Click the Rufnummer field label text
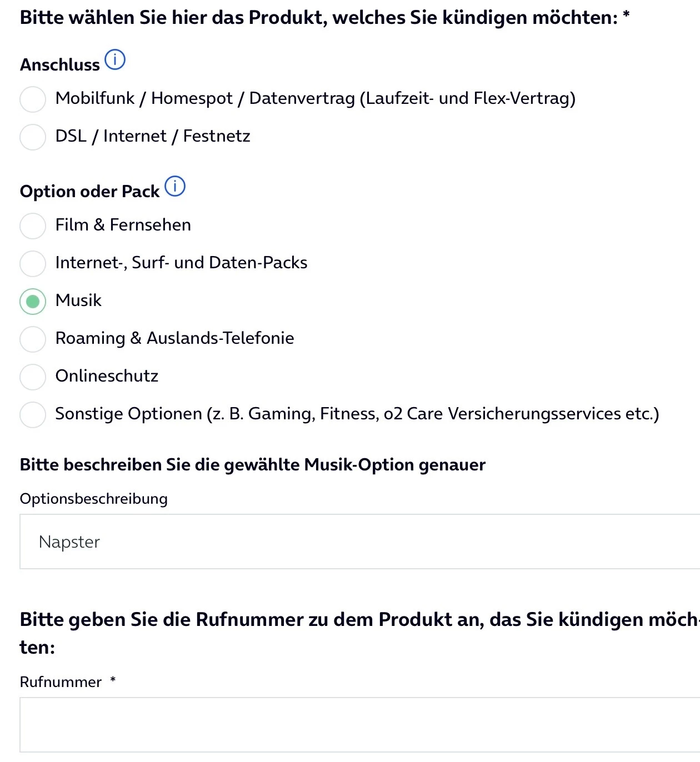This screenshot has height=762, width=700. click(x=61, y=682)
